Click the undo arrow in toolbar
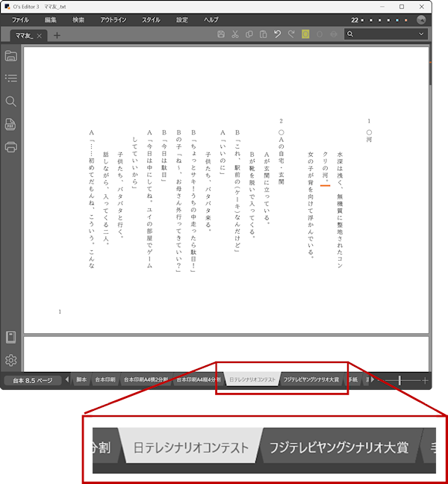448x484 pixels. coord(277,34)
